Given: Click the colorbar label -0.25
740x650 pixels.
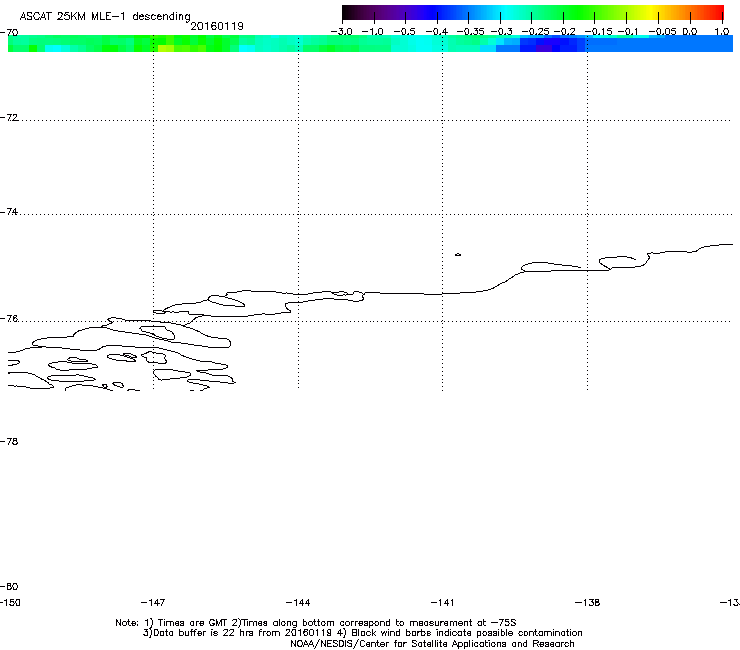Looking at the screenshot, I should [536, 32].
